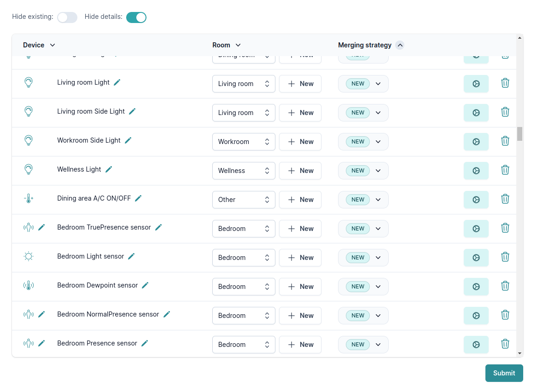Screen dimensions: 537x392
Task: Edit name of Bedroom Dewpoint sensor
Action: pos(145,285)
